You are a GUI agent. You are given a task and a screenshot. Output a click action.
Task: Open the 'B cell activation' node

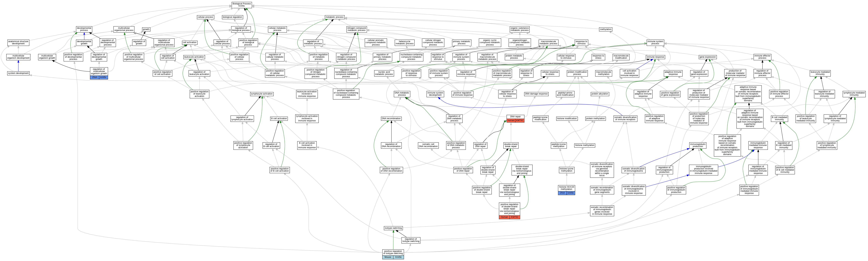(279, 118)
